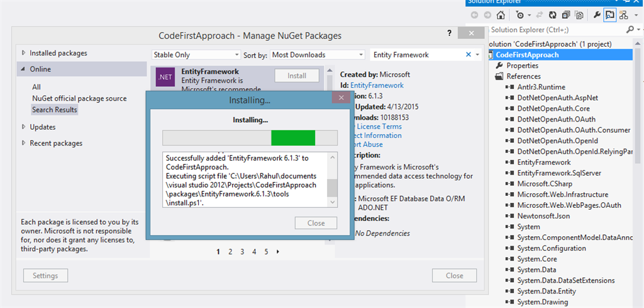
Task: Open Sort by Most Downloads dropdown
Action: click(x=318, y=55)
